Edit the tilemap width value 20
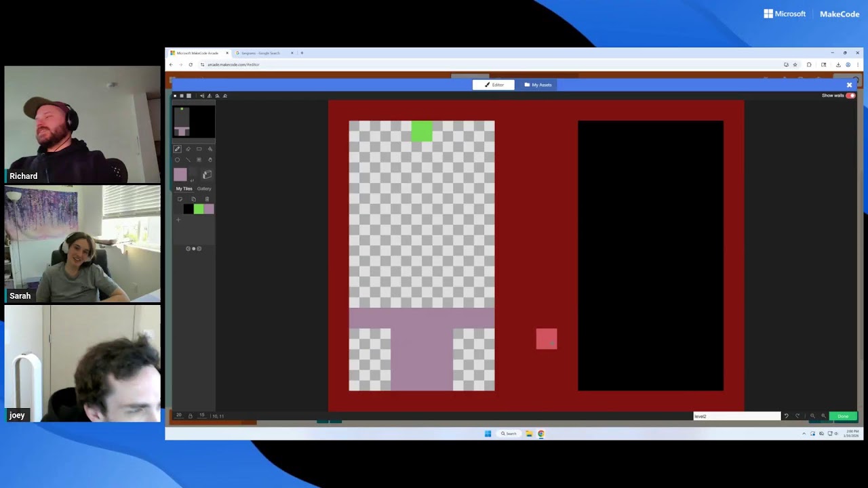The image size is (868, 488). tap(178, 415)
